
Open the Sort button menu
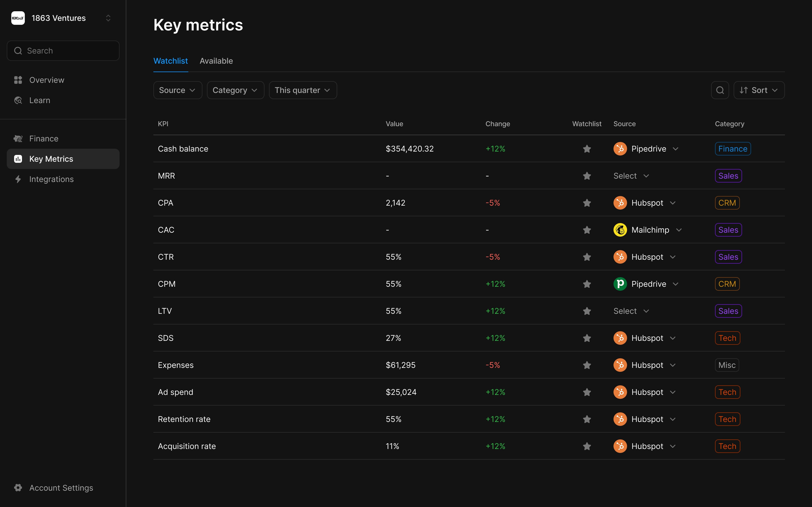coord(759,90)
